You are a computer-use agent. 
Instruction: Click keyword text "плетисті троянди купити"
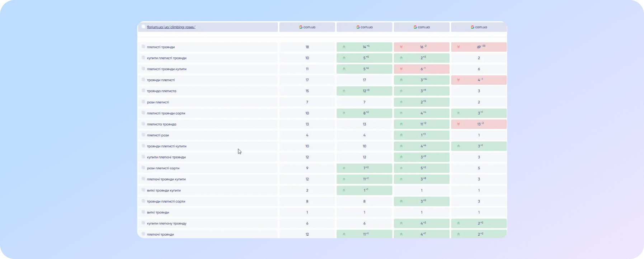pos(166,69)
